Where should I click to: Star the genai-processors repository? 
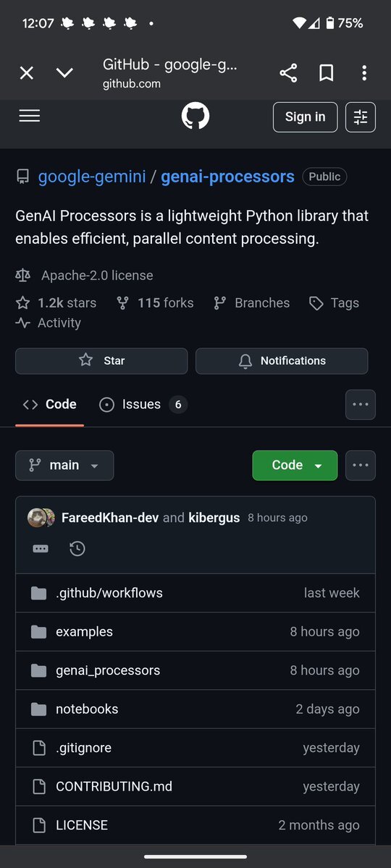click(x=101, y=361)
